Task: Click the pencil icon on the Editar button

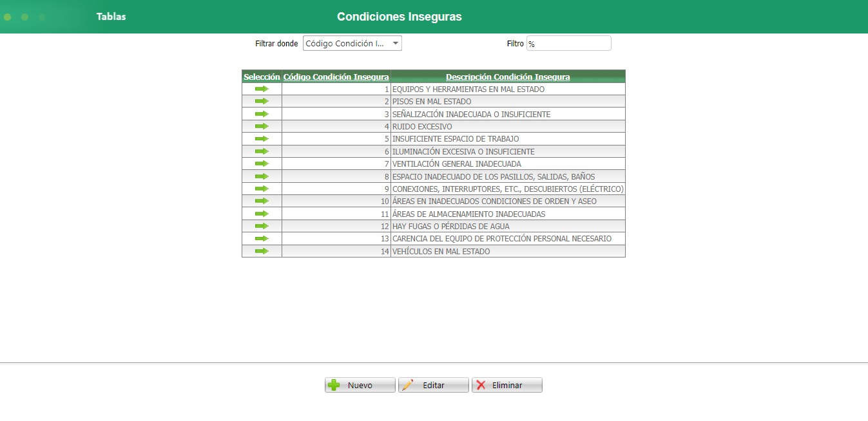Action: click(x=407, y=384)
